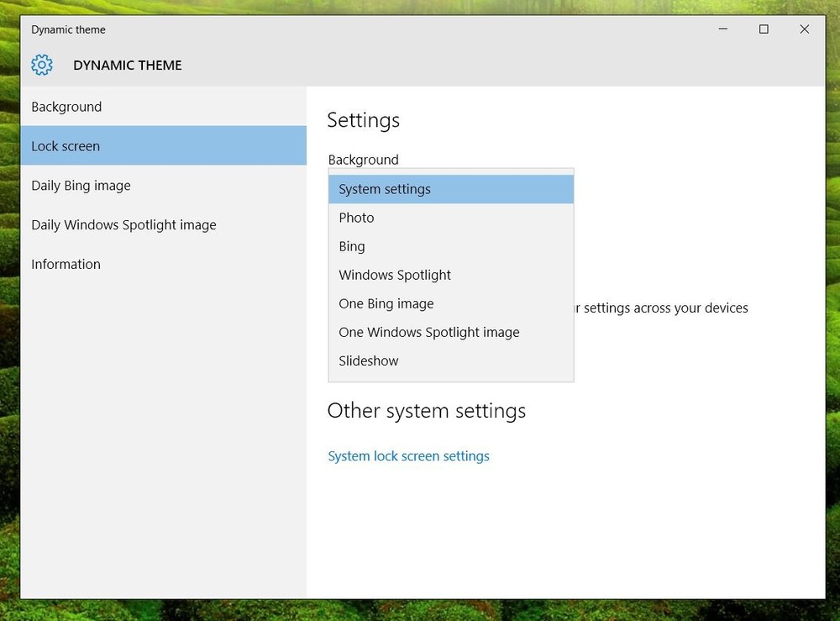Show the Information page
This screenshot has height=621, width=840.
[x=66, y=264]
